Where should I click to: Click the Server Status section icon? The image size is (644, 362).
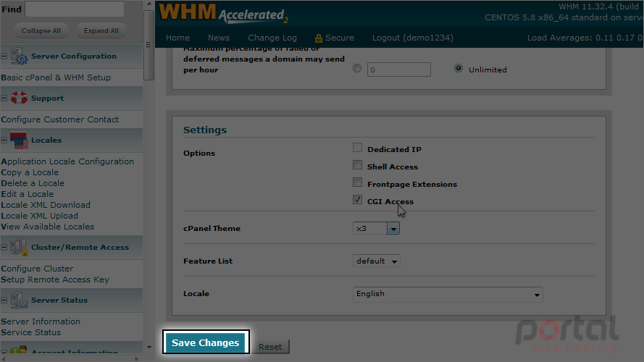[19, 300]
